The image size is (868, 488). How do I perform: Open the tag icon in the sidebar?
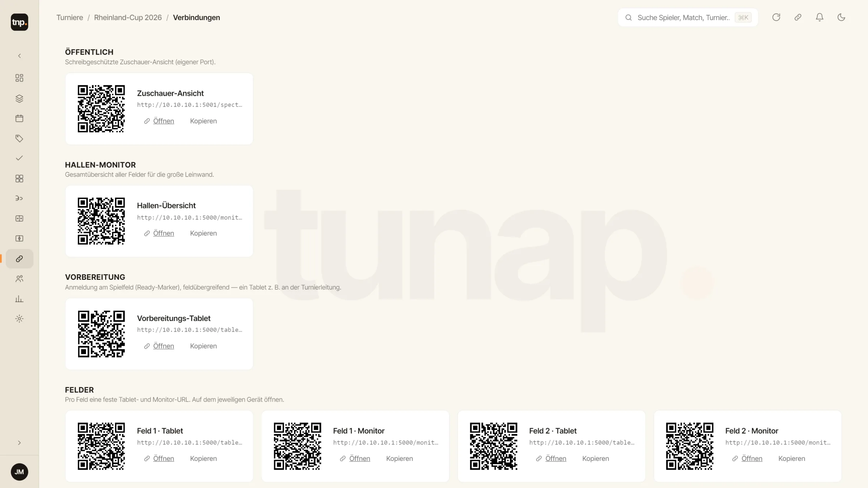click(20, 138)
